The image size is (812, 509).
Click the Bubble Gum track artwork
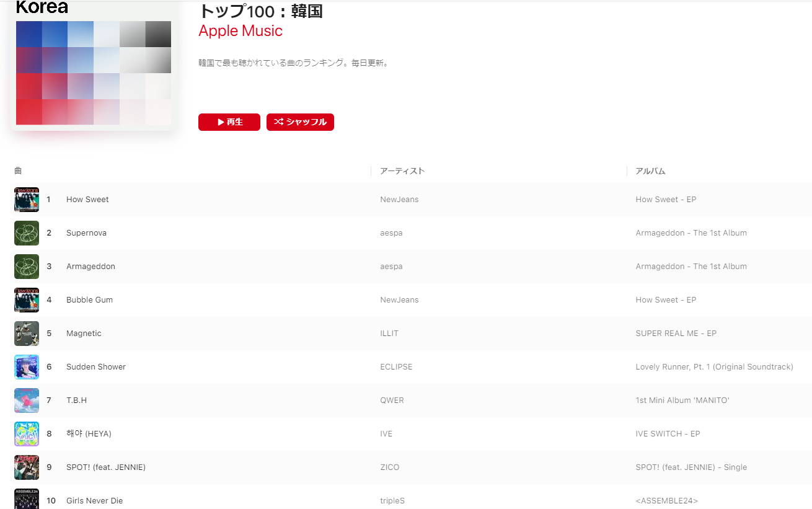[x=27, y=300]
